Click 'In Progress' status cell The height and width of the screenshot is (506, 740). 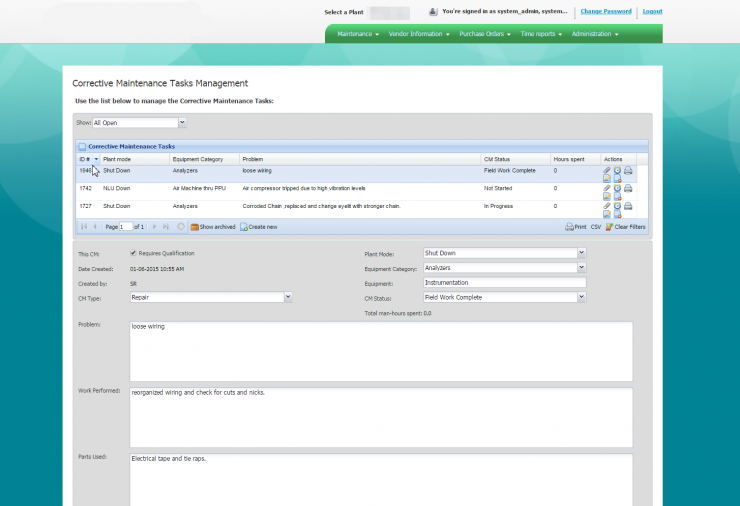pos(498,206)
